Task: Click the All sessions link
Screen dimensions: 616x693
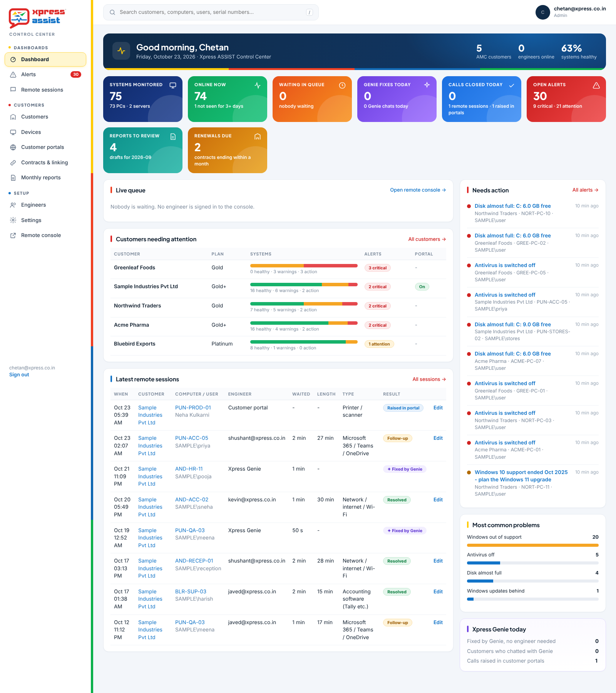Action: (429, 379)
